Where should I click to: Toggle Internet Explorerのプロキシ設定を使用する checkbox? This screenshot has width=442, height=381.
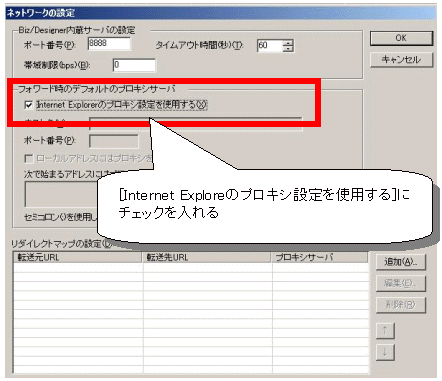click(x=29, y=105)
